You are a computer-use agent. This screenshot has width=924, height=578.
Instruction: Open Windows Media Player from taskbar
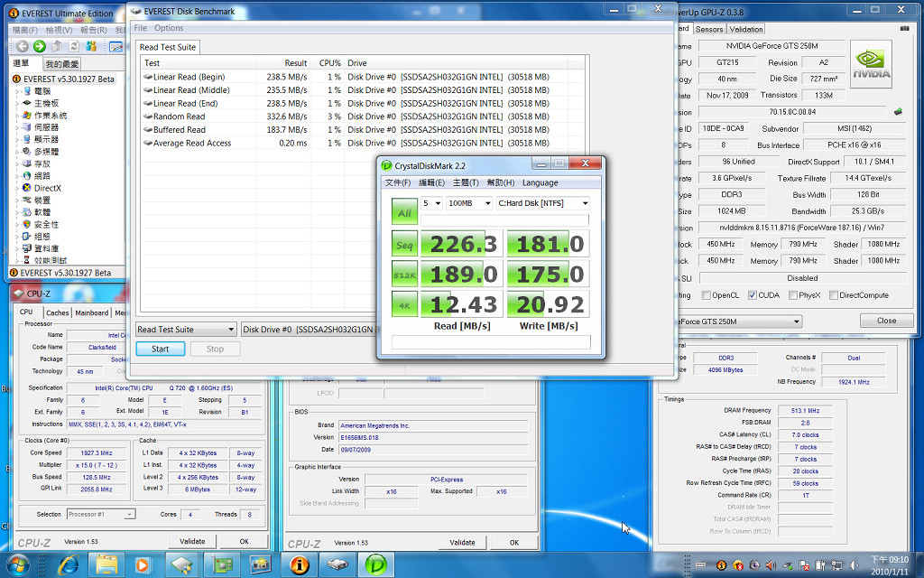(x=142, y=565)
